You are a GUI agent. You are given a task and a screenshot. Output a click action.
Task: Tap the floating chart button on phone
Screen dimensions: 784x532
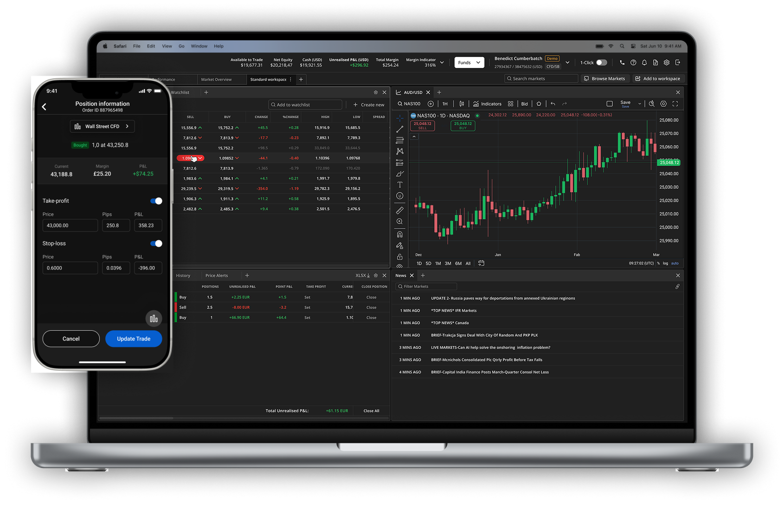pyautogui.click(x=154, y=318)
